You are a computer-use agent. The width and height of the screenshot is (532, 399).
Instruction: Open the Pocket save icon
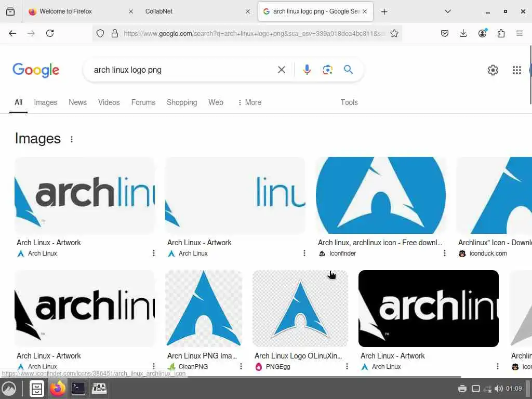tap(445, 33)
